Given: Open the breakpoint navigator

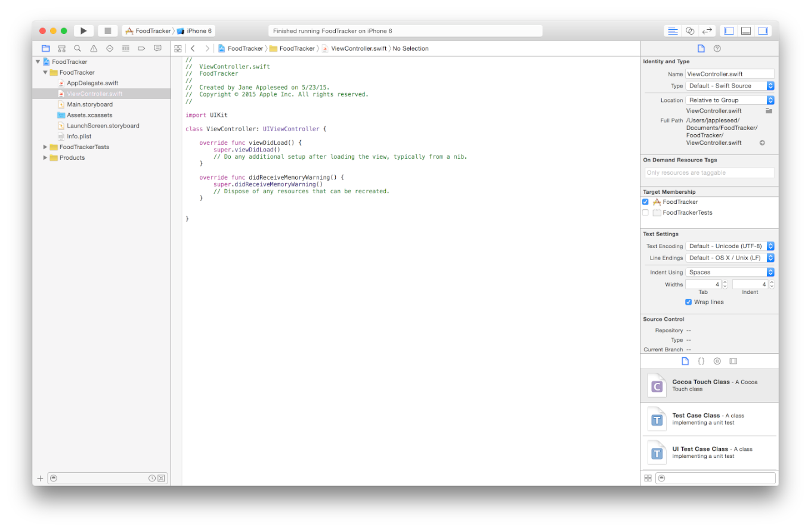Looking at the screenshot, I should point(141,48).
